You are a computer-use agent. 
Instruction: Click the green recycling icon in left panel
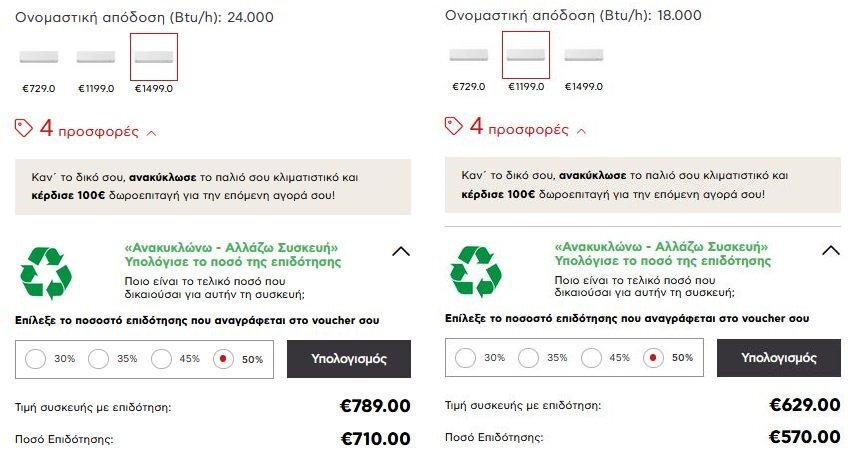(x=46, y=273)
